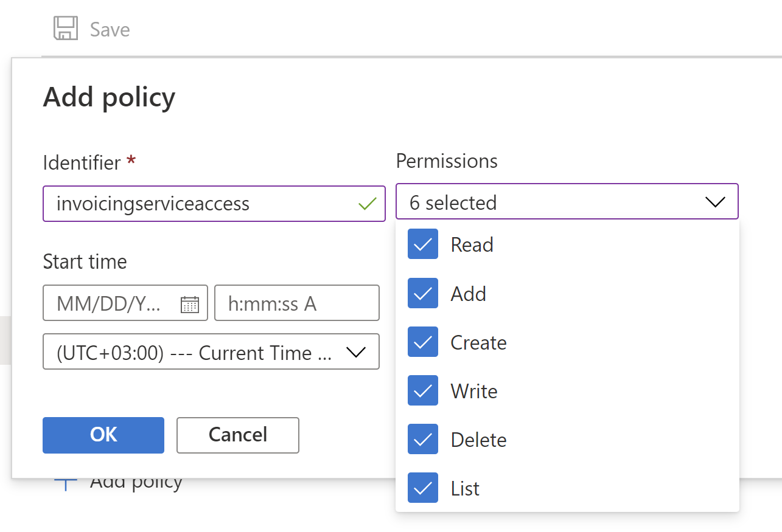Click the Save floppy disk icon
The image size is (782, 532).
66,29
